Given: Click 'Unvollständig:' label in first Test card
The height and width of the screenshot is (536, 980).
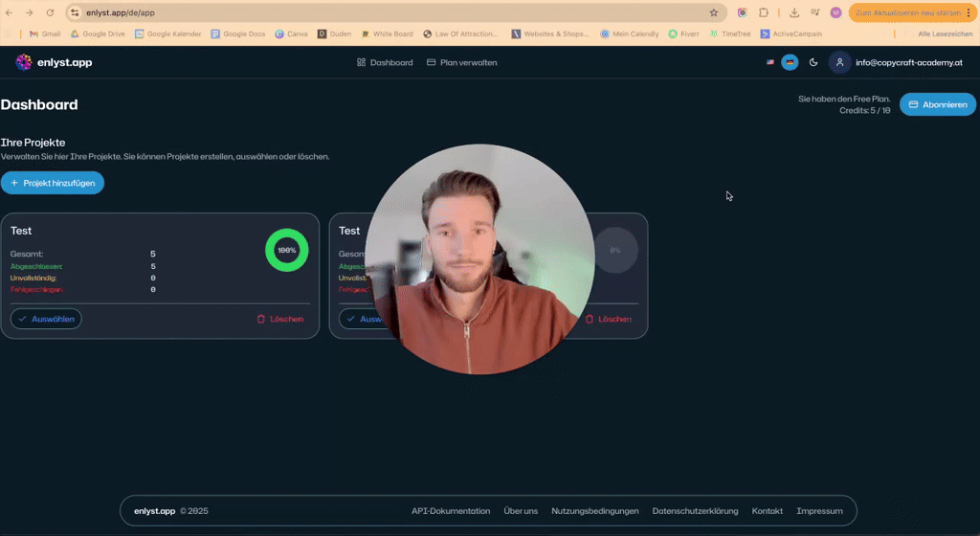Looking at the screenshot, I should pyautogui.click(x=33, y=278).
